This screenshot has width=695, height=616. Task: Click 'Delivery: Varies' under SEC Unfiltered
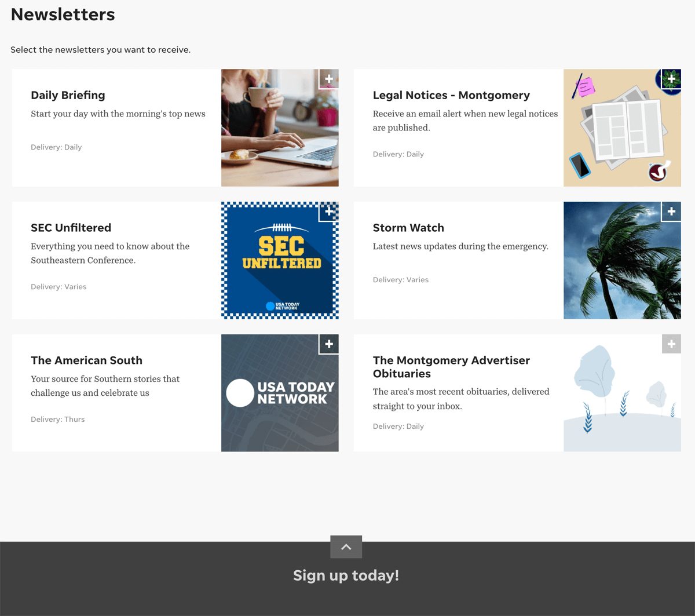pos(58,286)
